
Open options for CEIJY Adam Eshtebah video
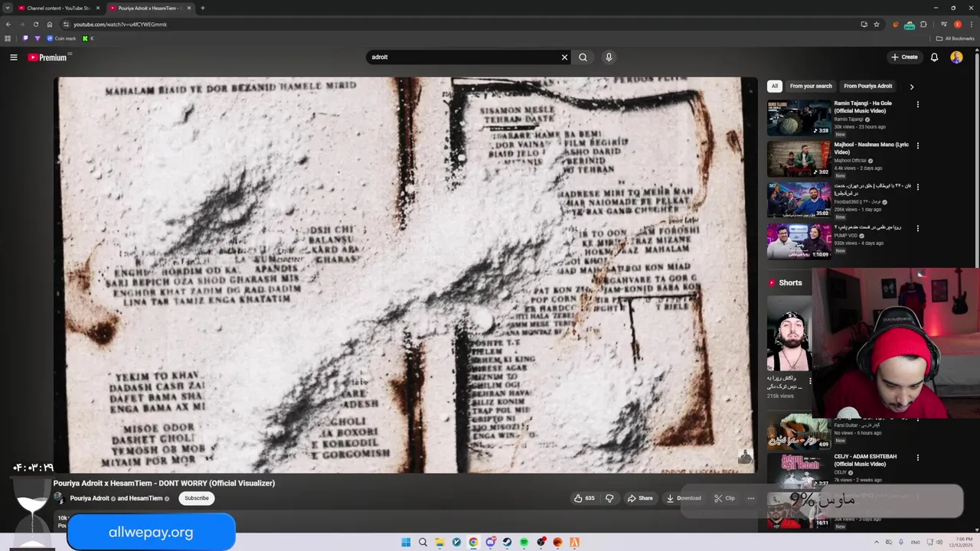click(x=918, y=458)
